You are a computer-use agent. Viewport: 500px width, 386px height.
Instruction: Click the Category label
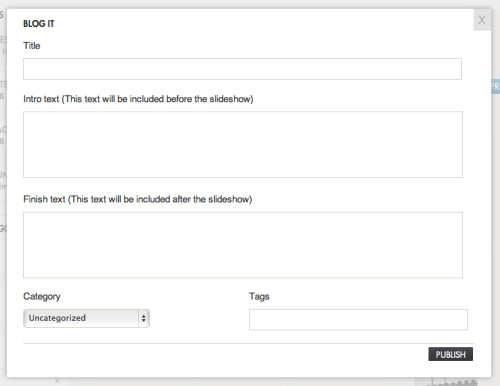(42, 296)
